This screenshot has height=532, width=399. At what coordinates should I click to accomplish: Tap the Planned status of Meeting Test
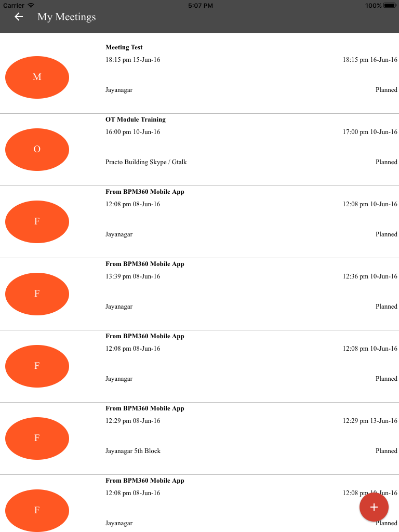[x=387, y=90]
